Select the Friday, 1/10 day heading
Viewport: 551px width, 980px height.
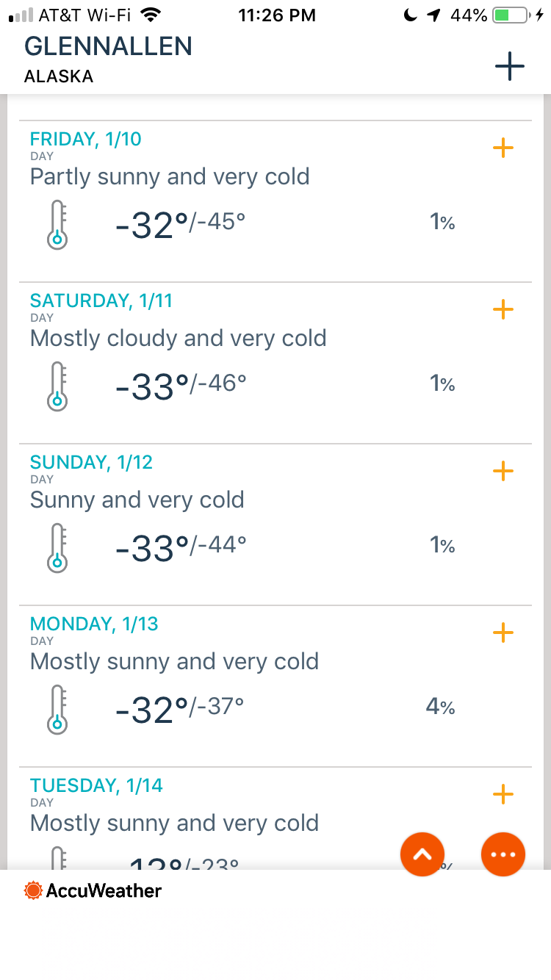(x=86, y=139)
